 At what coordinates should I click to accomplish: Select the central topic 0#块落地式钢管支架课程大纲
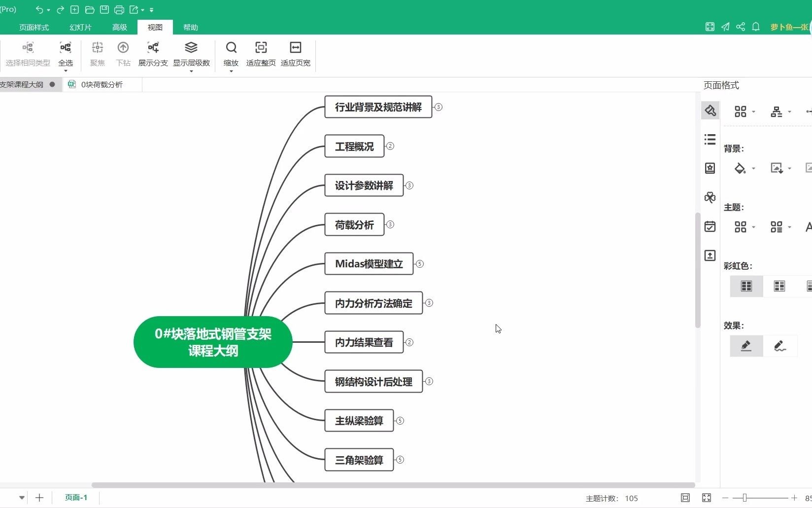tap(213, 342)
